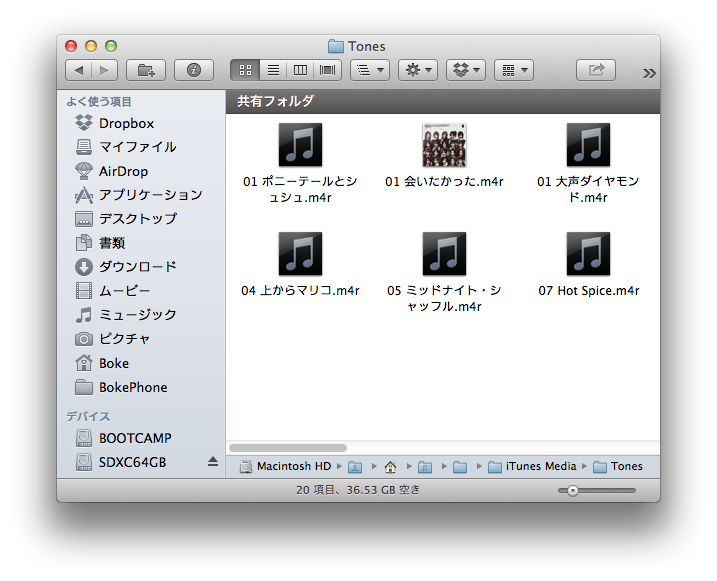
Task: Go back with the left arrow button
Action: pos(79,70)
